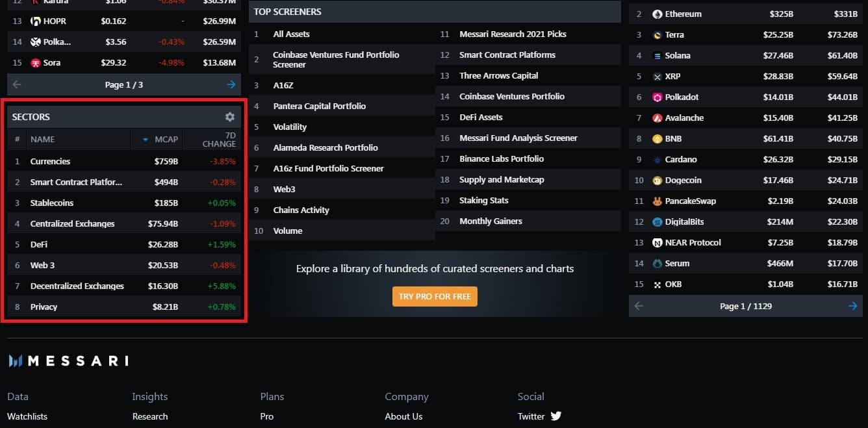The width and height of the screenshot is (868, 428).
Task: Open the All Assets screener
Action: 291,34
